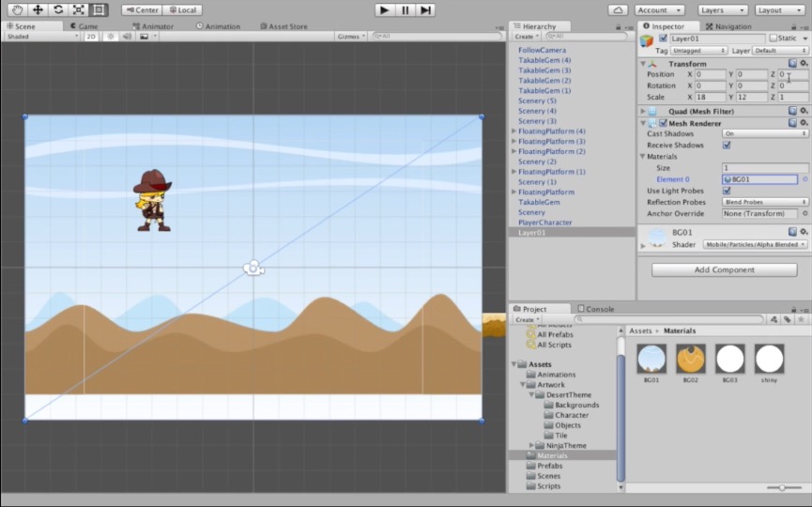Click the Add Component button

tap(723, 269)
